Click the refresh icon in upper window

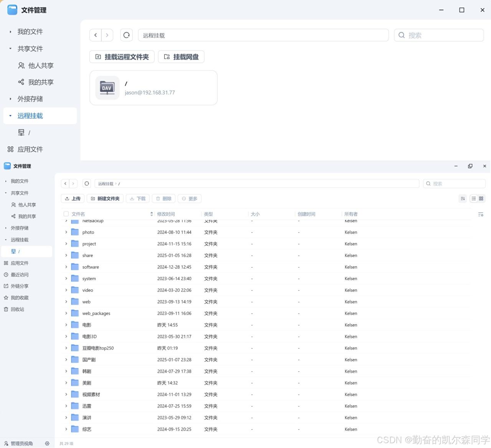126,35
